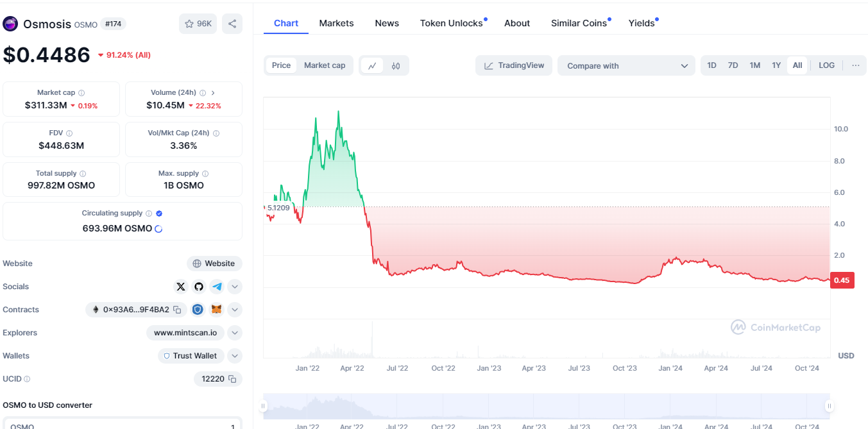
Task: Switch to candlestick chart view
Action: tap(396, 65)
